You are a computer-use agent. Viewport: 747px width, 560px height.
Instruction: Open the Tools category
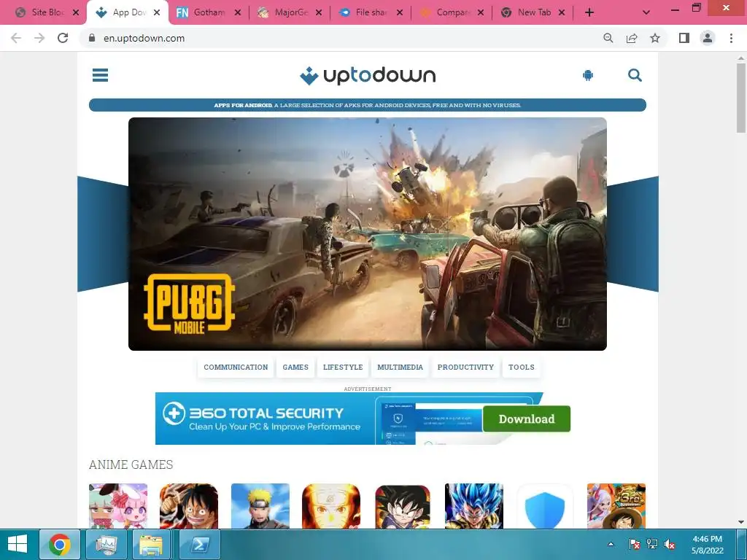[x=521, y=367]
